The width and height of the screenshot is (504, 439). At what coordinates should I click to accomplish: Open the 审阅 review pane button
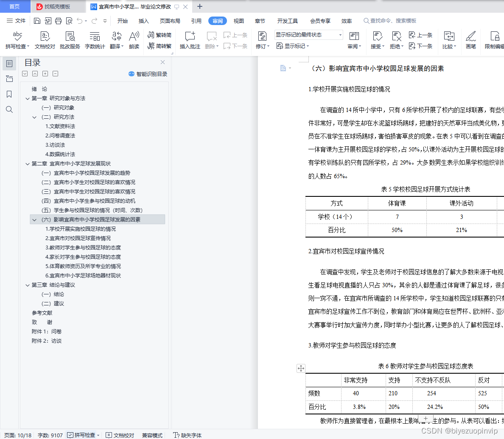pyautogui.click(x=354, y=40)
